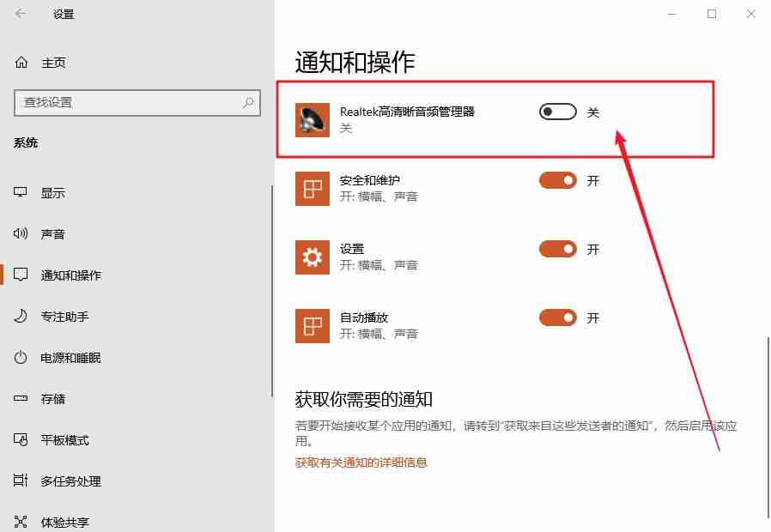
Task: Open the 系统 section header
Action: pos(26,142)
